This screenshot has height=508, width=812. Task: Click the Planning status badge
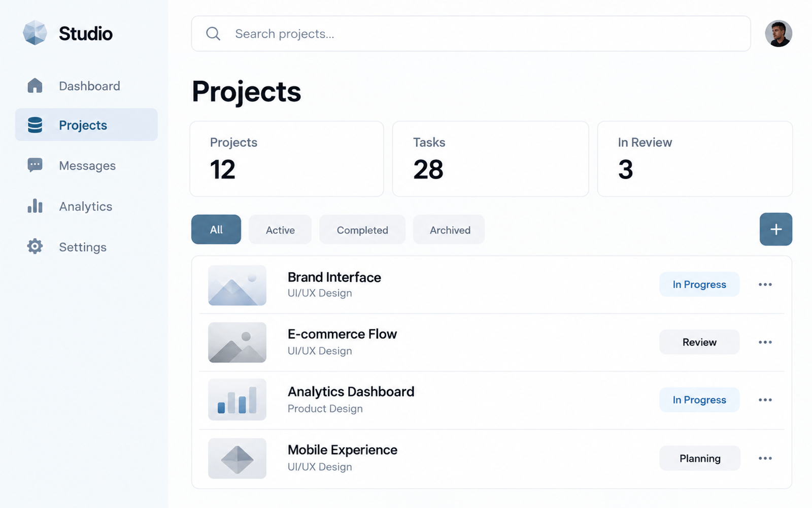coord(700,458)
